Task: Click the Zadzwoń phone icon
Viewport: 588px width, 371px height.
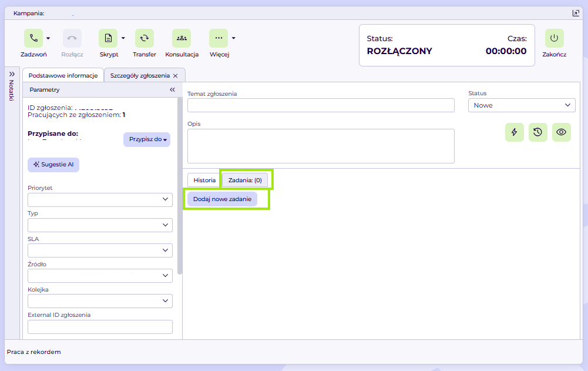Action: [x=33, y=38]
